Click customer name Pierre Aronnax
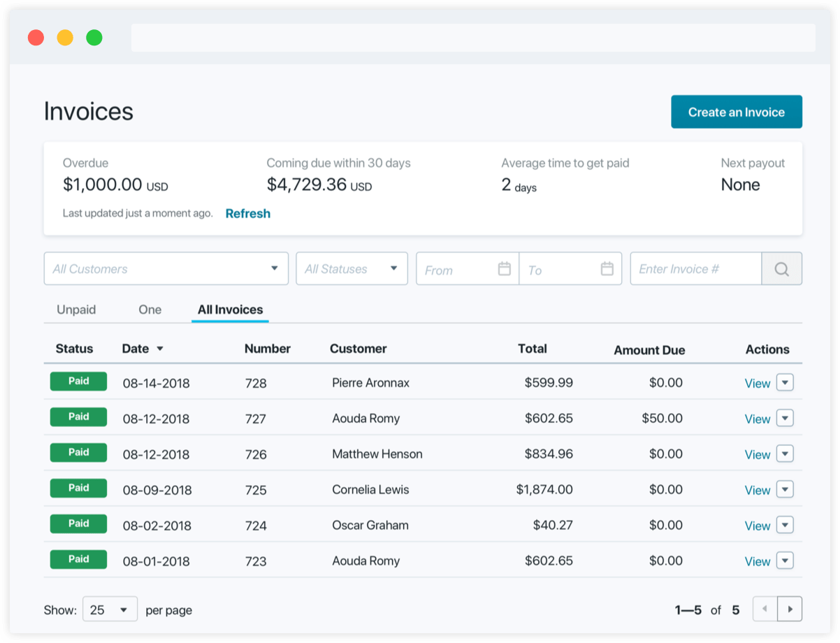Screen dimensions: 840x643 (x=370, y=383)
